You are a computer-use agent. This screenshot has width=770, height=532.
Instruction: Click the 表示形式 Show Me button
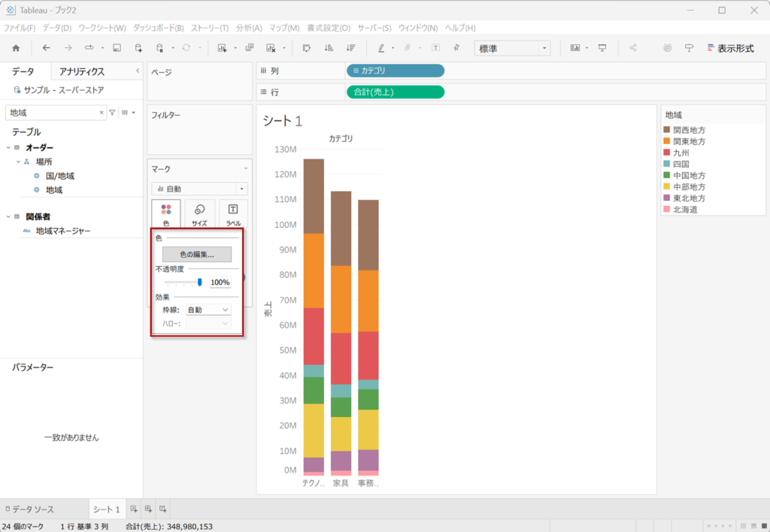(x=729, y=48)
